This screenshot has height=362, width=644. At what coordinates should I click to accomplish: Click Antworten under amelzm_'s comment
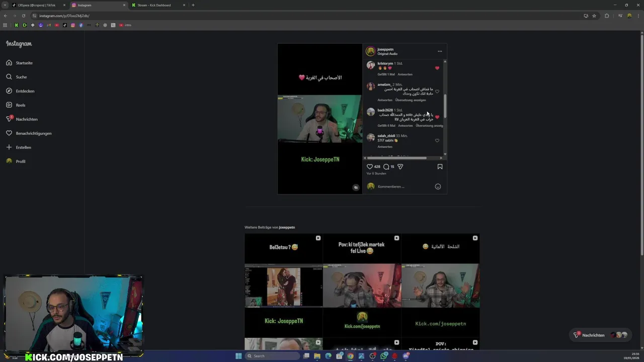385,100
